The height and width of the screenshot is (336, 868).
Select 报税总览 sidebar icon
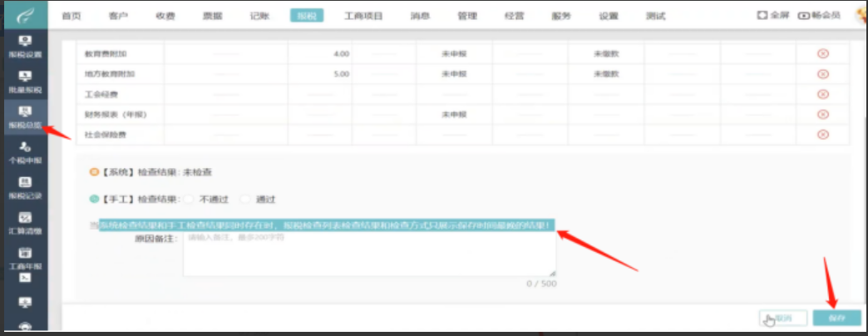(x=25, y=116)
